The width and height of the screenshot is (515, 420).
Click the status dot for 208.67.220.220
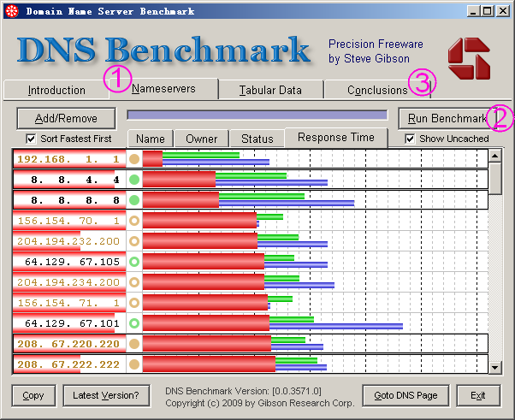(134, 344)
